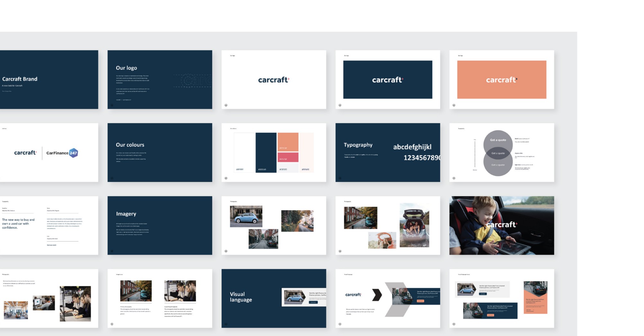Select the autumn tree-lined street photo
This screenshot has width=644, height=336.
click(x=297, y=221)
